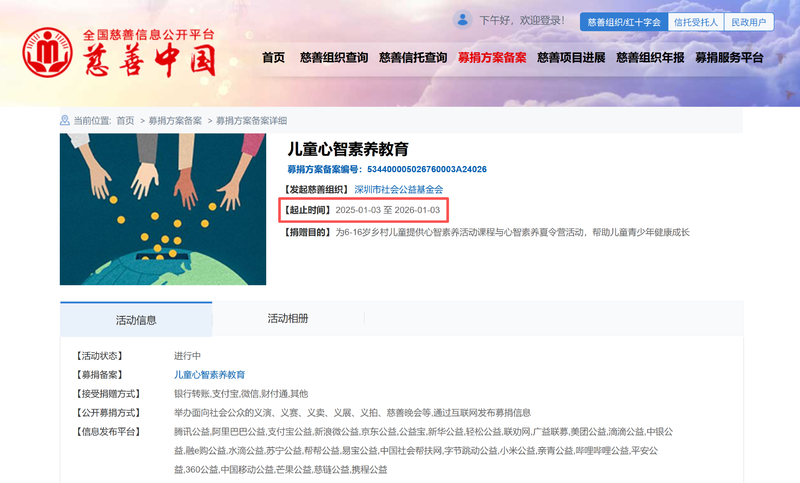This screenshot has width=800, height=483.
Task: Open 慈善组织年报 menu item
Action: [650, 58]
